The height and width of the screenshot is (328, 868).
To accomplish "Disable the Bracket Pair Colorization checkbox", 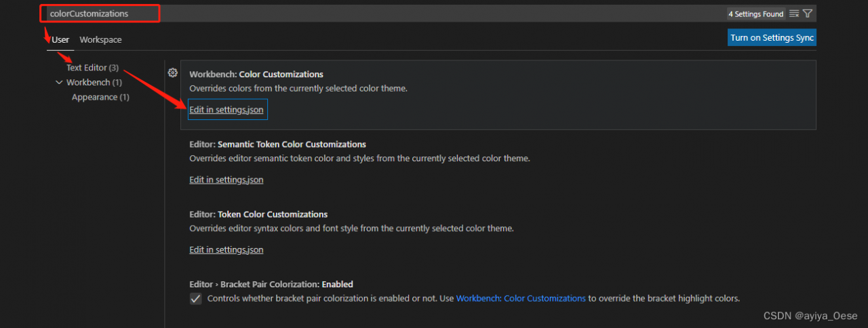I will coord(196,299).
